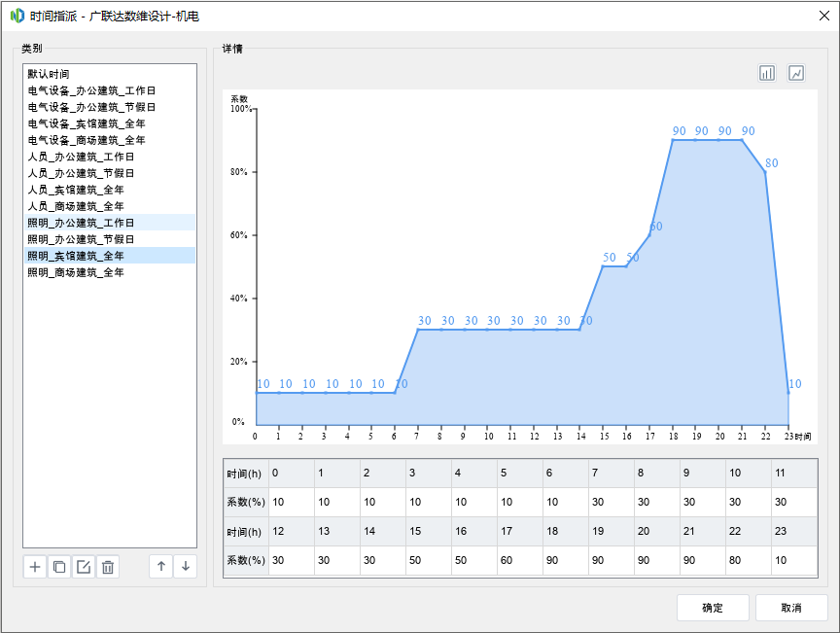Click coefficient cell for hour 3
The height and width of the screenshot is (633, 840).
(x=429, y=503)
